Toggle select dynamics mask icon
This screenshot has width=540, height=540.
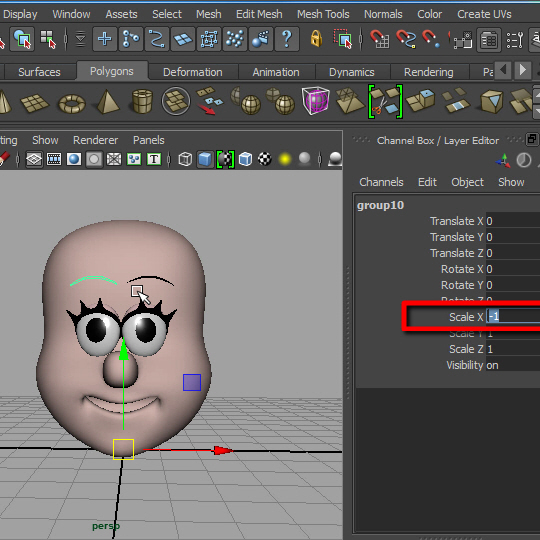(x=235, y=39)
